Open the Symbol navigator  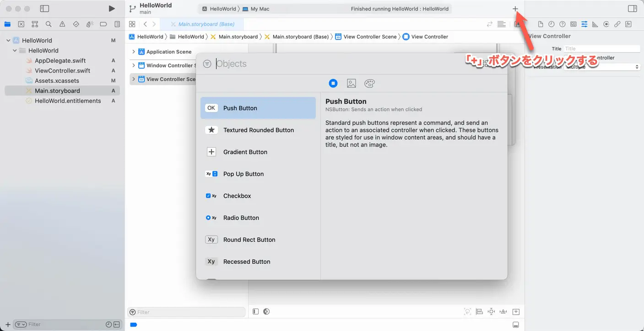(35, 24)
